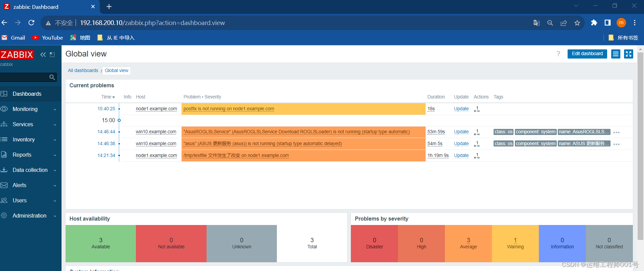The image size is (644, 271).
Task: Expand the Services menu chevron
Action: click(x=55, y=125)
